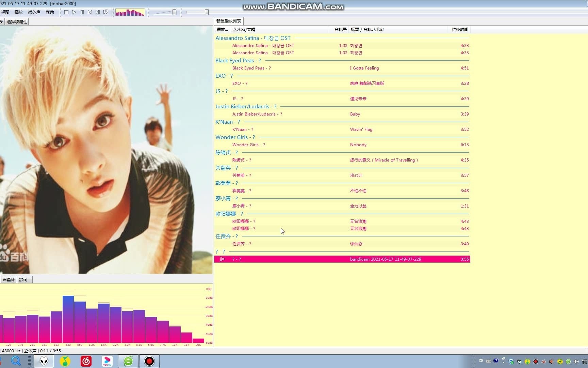Sort by the 音轨号 column header
Screen dimensions: 588x368
pos(338,30)
